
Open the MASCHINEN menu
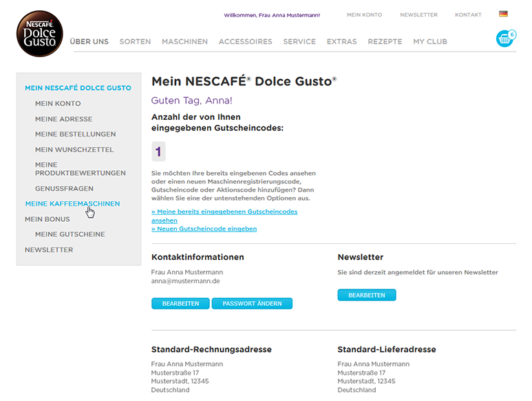click(184, 41)
